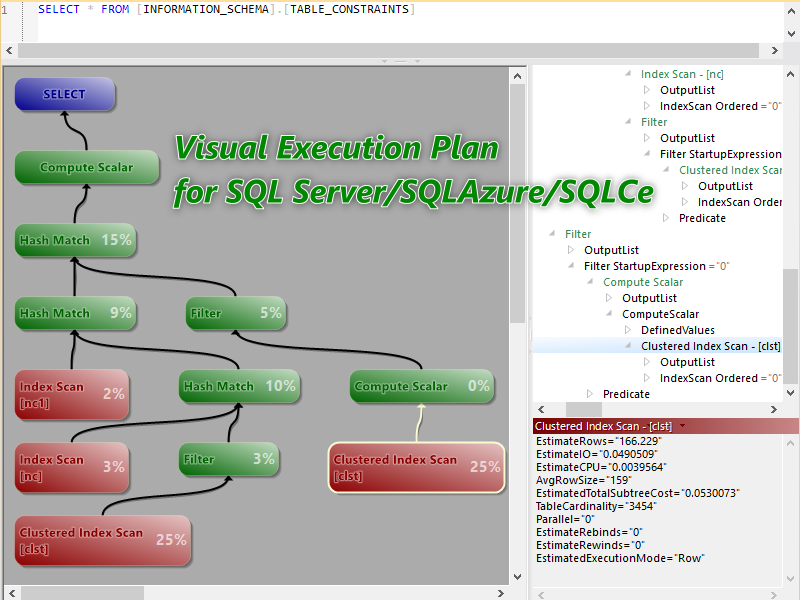Click the TableCardinality="3454" property
Screen dimensions: 800x600
[596, 506]
